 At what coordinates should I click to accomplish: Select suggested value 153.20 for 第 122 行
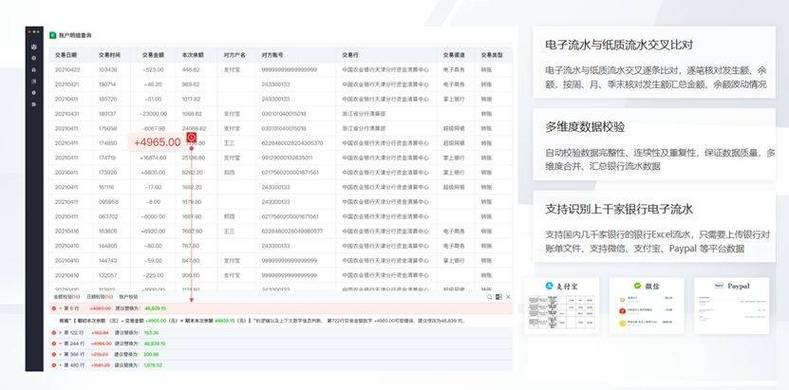click(151, 333)
